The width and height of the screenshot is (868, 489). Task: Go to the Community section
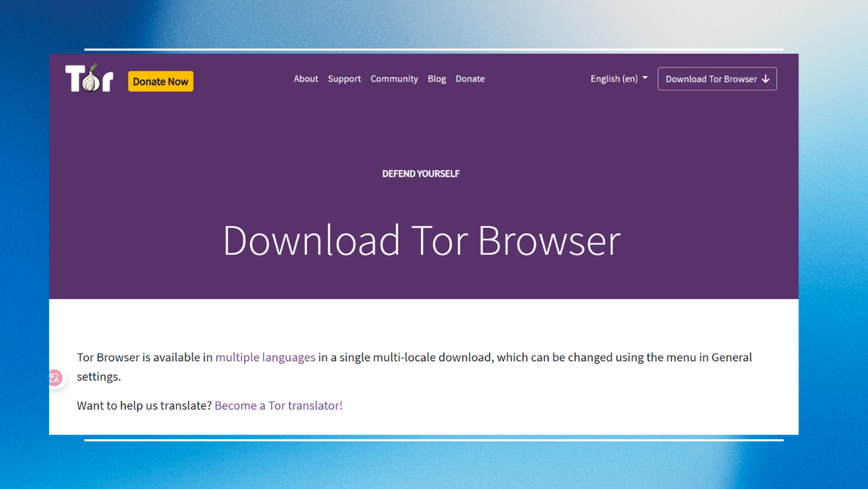[394, 78]
